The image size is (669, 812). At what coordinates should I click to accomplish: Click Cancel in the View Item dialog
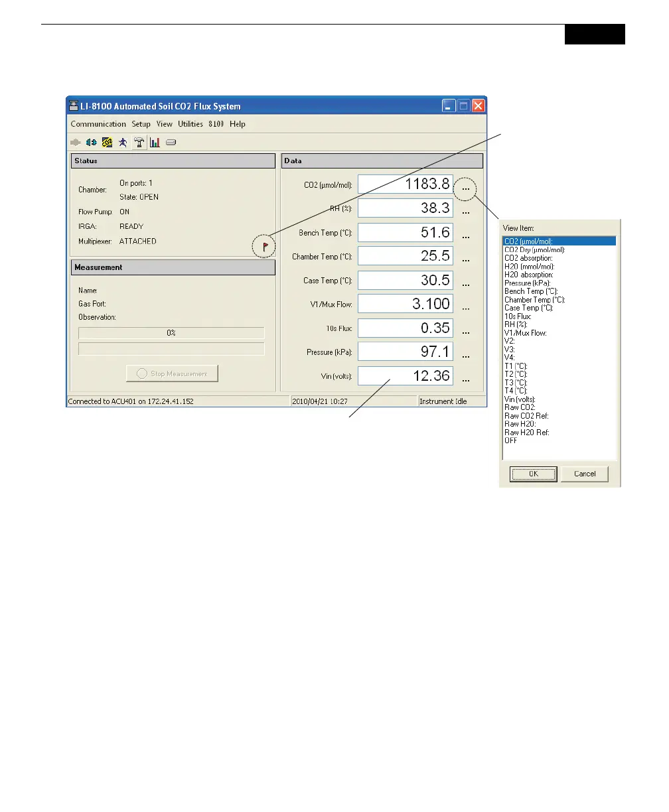pos(585,474)
